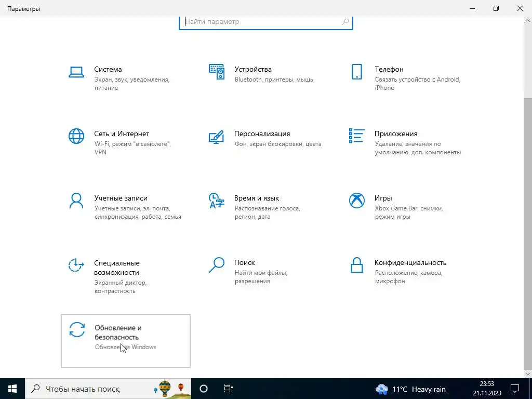Close the Параметры window
This screenshot has width=532, height=399.
tap(520, 8)
